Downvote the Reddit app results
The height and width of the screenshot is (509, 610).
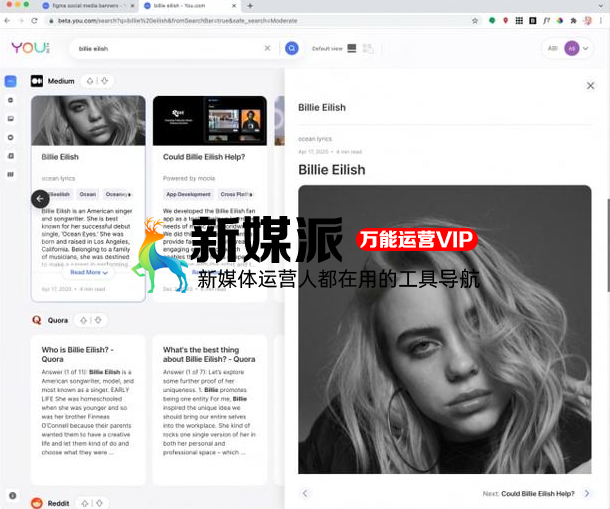100,503
